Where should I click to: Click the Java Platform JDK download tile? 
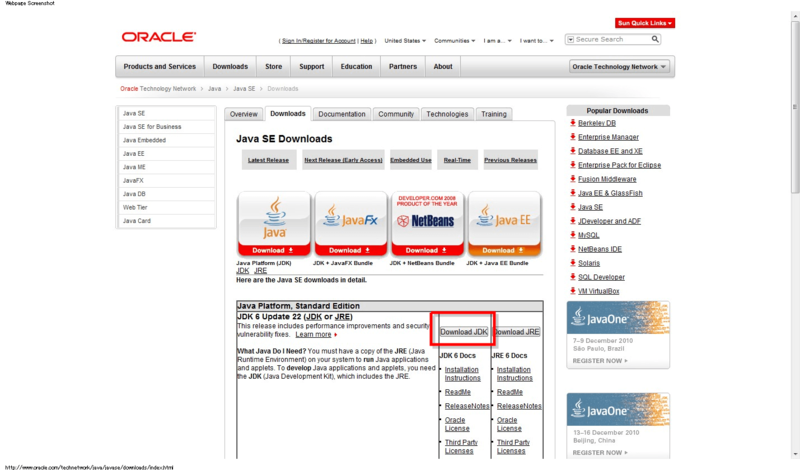coord(274,224)
